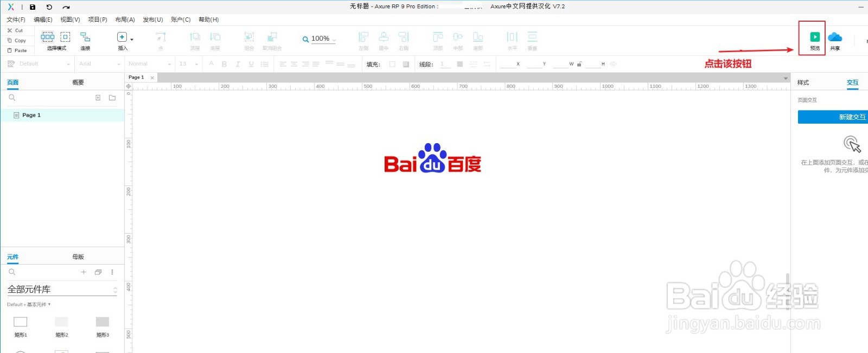The image size is (868, 353).
Task: Click Align Center (居中) icon
Action: (384, 37)
